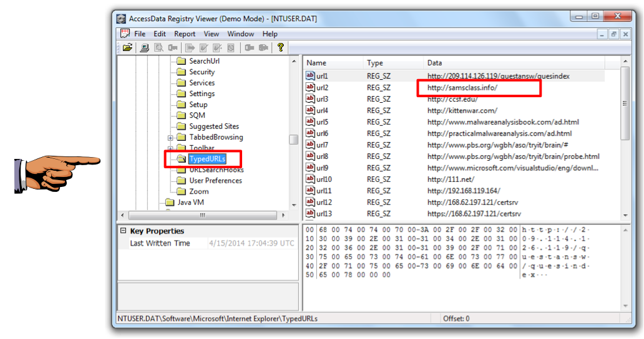Open the Help menu
Screen dimensions: 644x339
point(270,34)
